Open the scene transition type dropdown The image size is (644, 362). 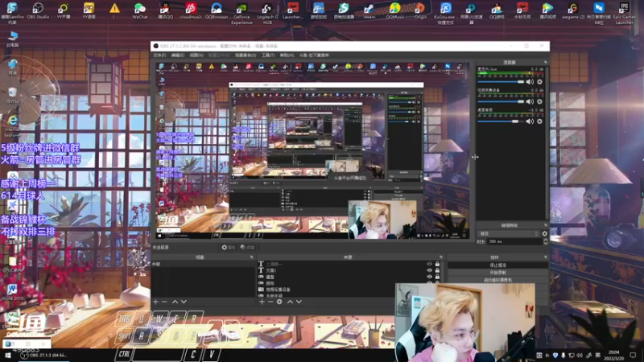coord(509,233)
